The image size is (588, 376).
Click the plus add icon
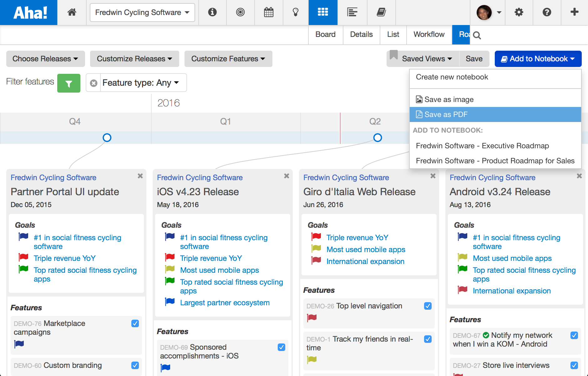[574, 12]
